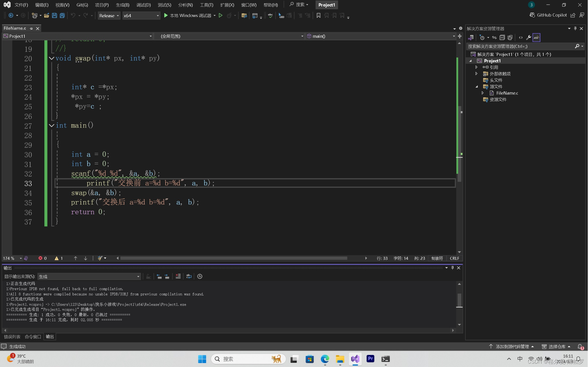Image resolution: width=588 pixels, height=367 pixels.
Task: Click the preview selected items icon in Solution Explorer
Action: point(536,37)
